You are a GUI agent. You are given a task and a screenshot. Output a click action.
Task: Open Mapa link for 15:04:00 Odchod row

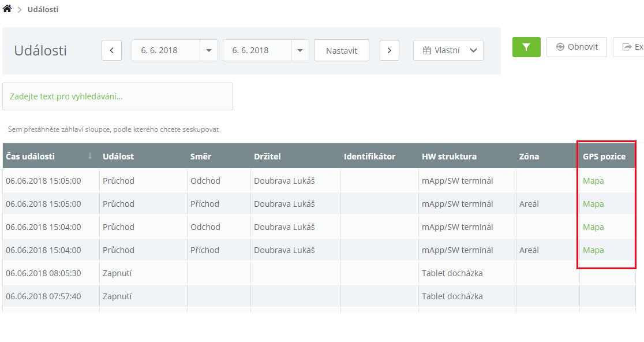pyautogui.click(x=593, y=227)
